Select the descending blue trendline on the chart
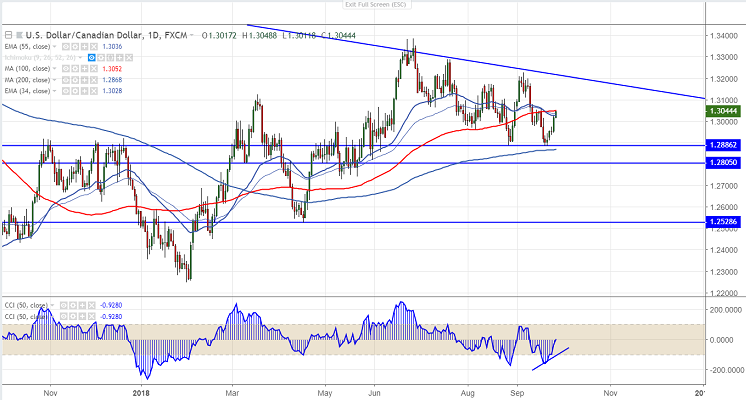 476,62
